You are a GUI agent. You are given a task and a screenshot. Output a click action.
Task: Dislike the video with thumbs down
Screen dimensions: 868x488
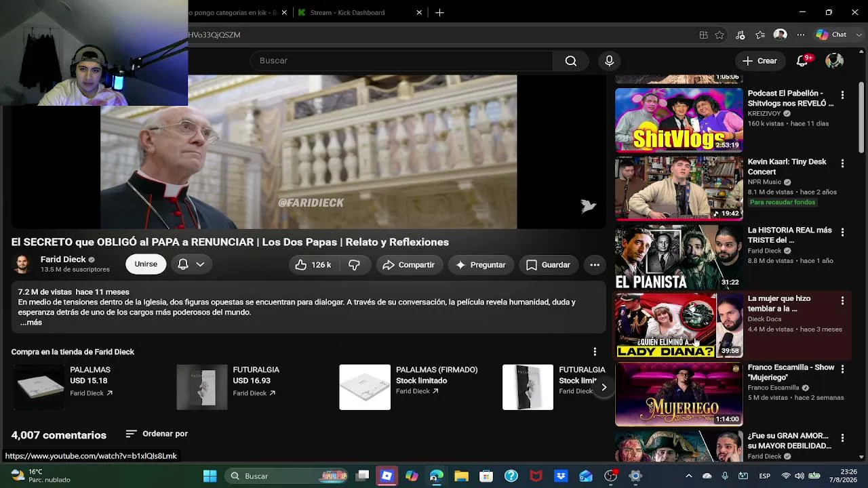click(x=354, y=265)
